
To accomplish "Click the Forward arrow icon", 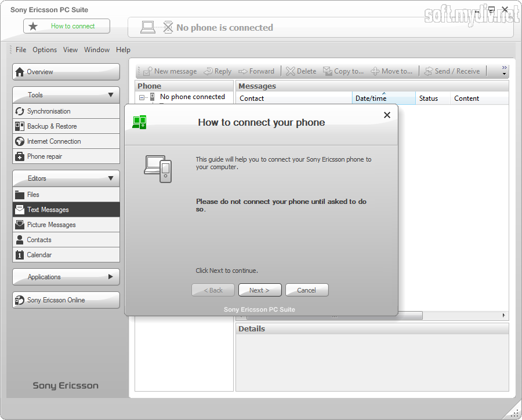I will 242,71.
